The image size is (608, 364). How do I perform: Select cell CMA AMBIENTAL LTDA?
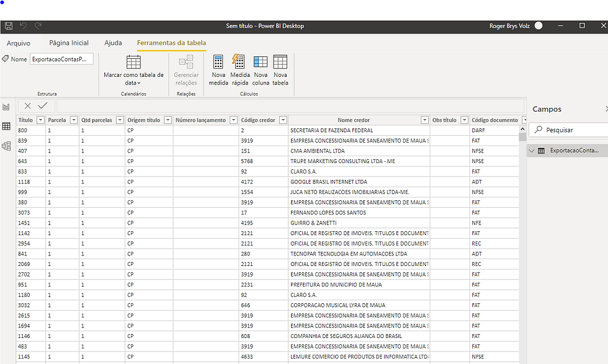[359, 151]
